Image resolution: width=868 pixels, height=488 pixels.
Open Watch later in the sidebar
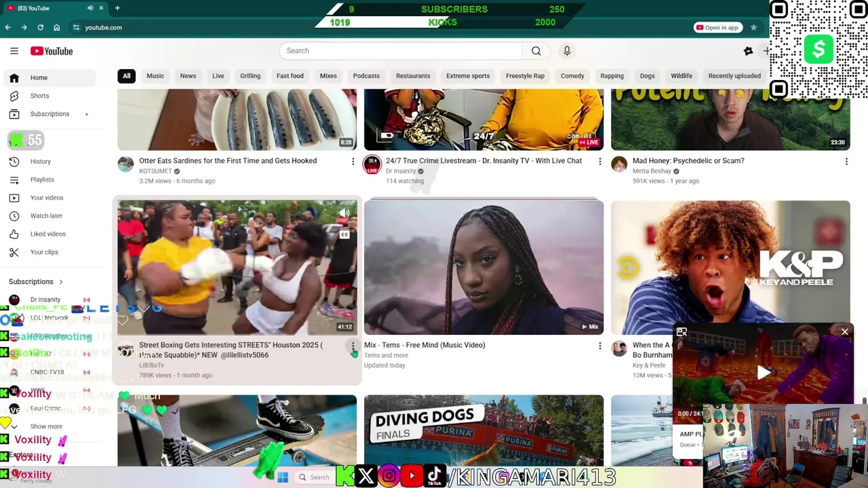50,216
